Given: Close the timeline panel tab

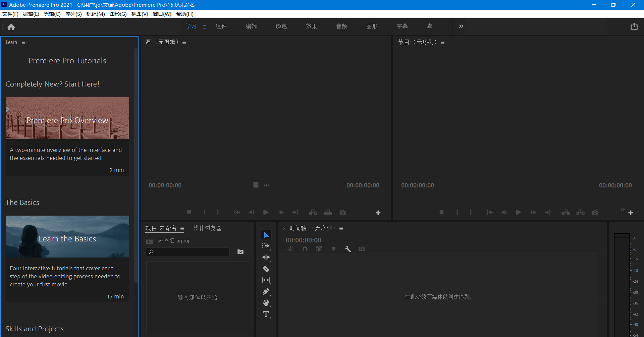Looking at the screenshot, I should [284, 228].
